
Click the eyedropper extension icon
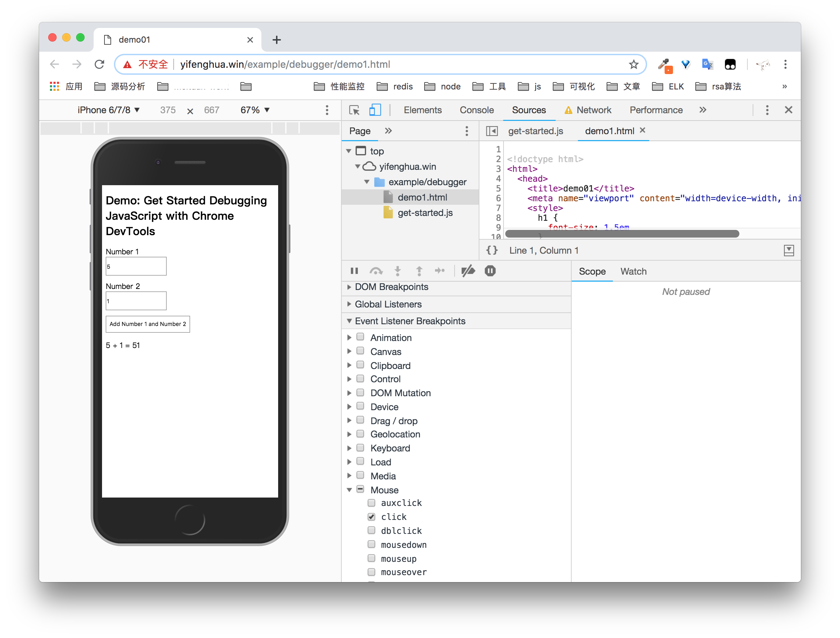coord(665,65)
